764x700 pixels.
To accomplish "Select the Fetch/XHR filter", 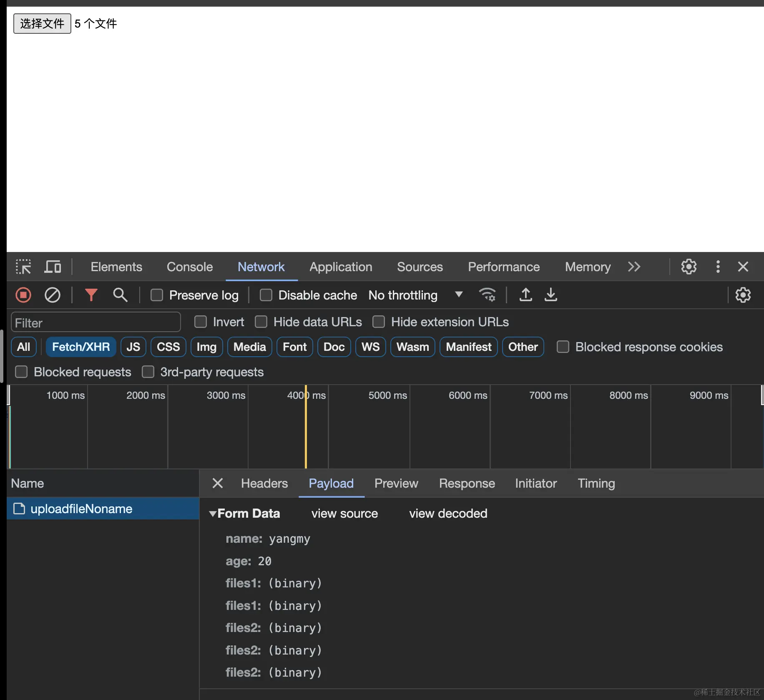I will (81, 347).
